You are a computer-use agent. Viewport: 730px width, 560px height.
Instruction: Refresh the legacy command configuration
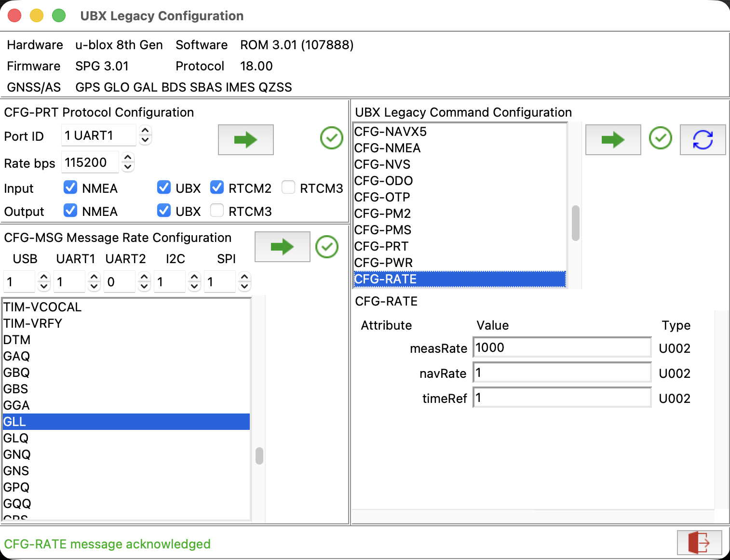703,140
